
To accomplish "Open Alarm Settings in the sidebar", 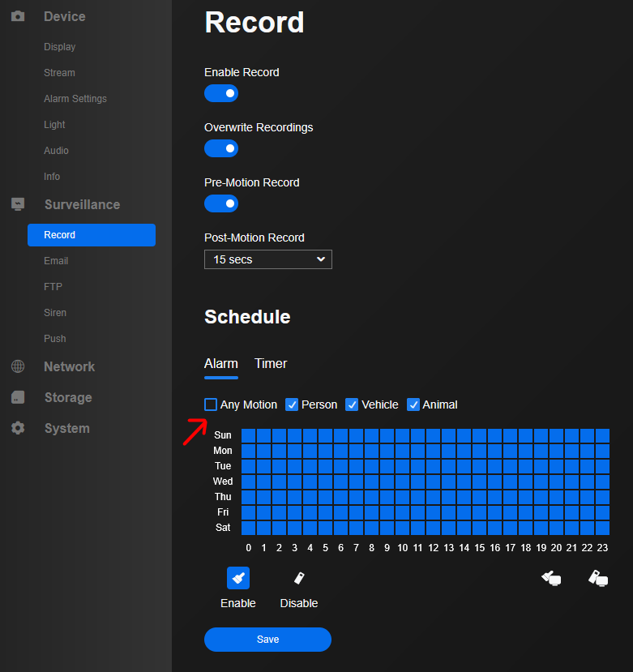I will [x=75, y=99].
